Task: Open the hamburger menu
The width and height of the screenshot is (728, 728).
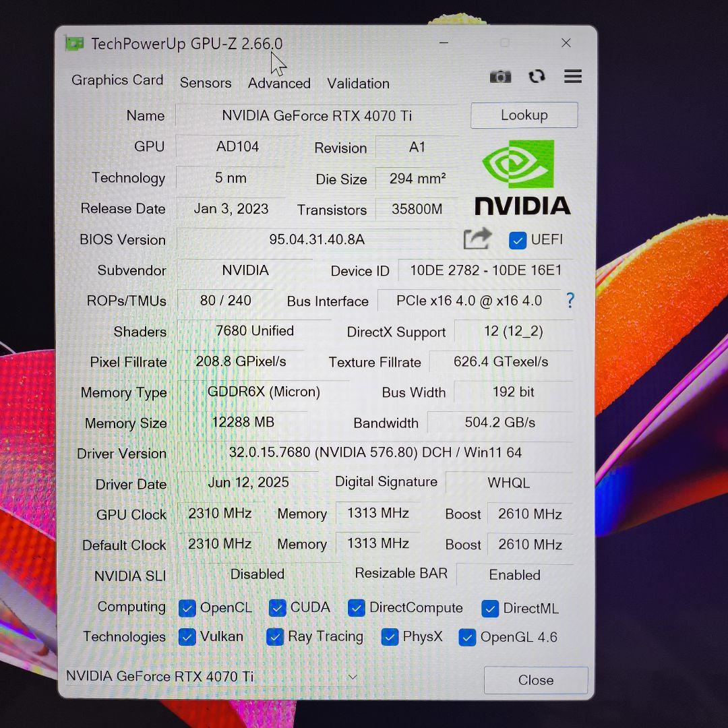Action: [572, 76]
